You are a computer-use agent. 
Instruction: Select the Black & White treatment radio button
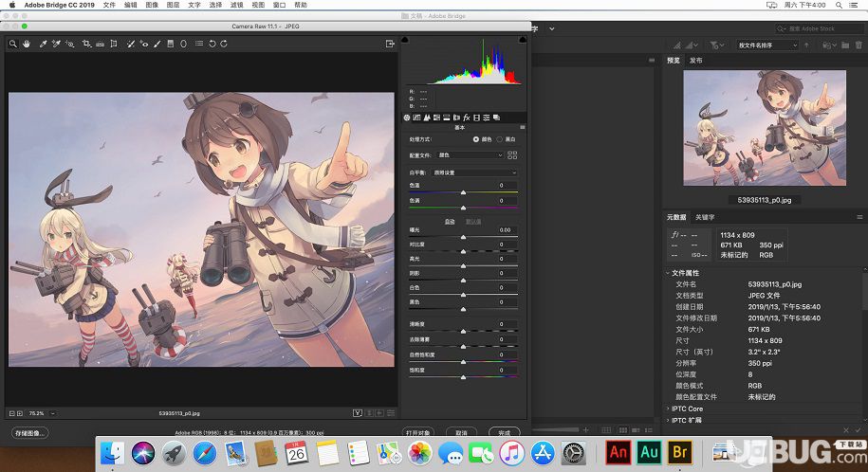[x=499, y=139]
